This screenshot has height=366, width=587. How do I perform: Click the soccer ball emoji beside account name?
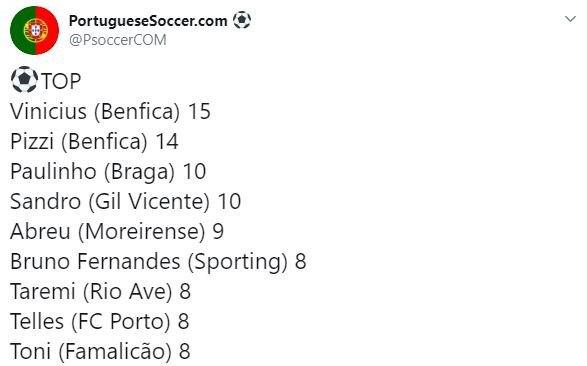242,20
